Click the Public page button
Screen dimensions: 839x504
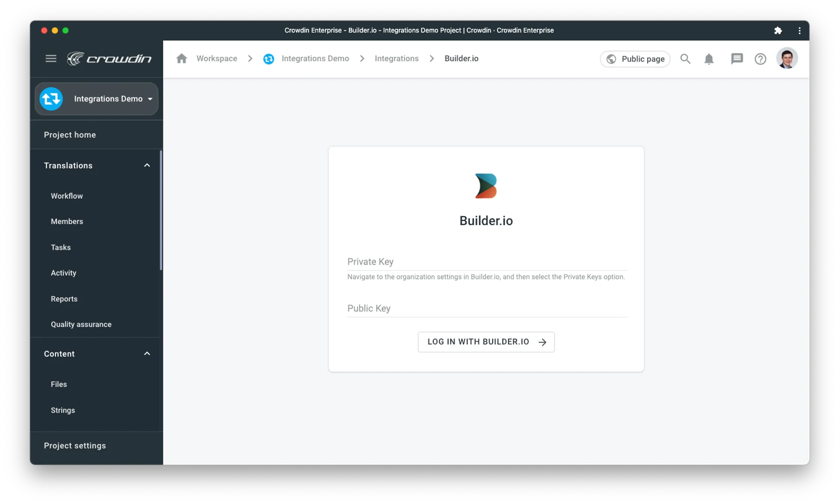point(635,59)
